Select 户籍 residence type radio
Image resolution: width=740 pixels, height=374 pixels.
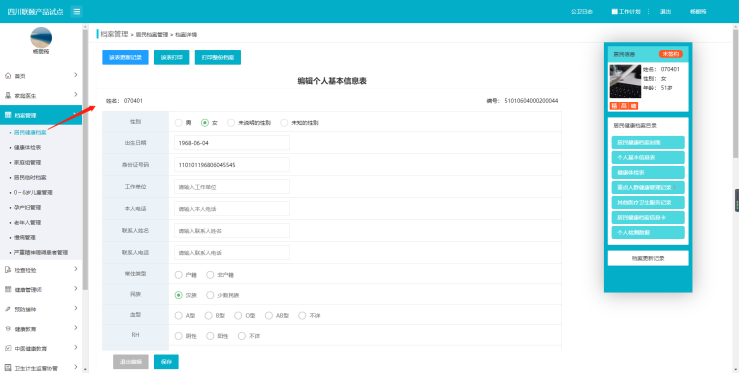pos(178,275)
